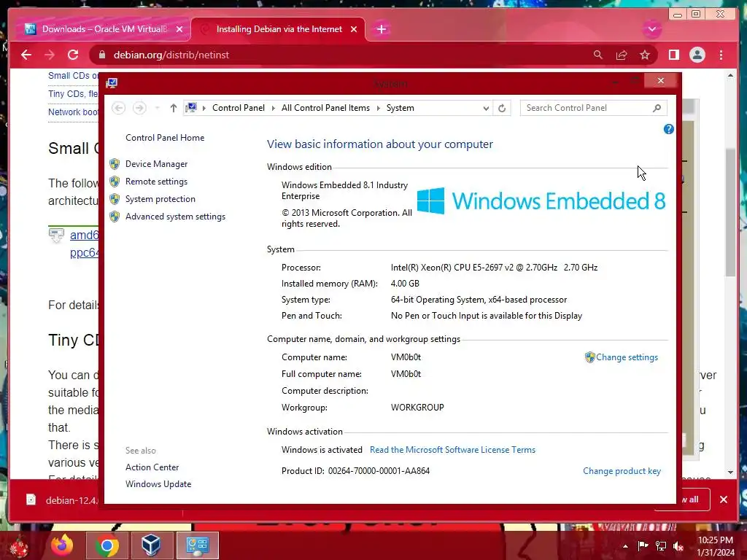The width and height of the screenshot is (747, 560).
Task: Click Chrome forward arrow button
Action: click(50, 55)
